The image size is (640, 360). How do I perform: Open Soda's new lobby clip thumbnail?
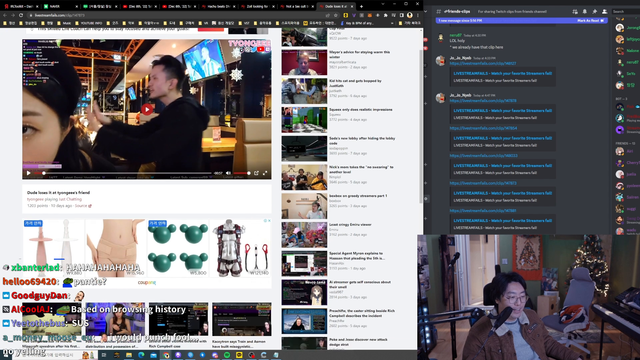(x=304, y=149)
